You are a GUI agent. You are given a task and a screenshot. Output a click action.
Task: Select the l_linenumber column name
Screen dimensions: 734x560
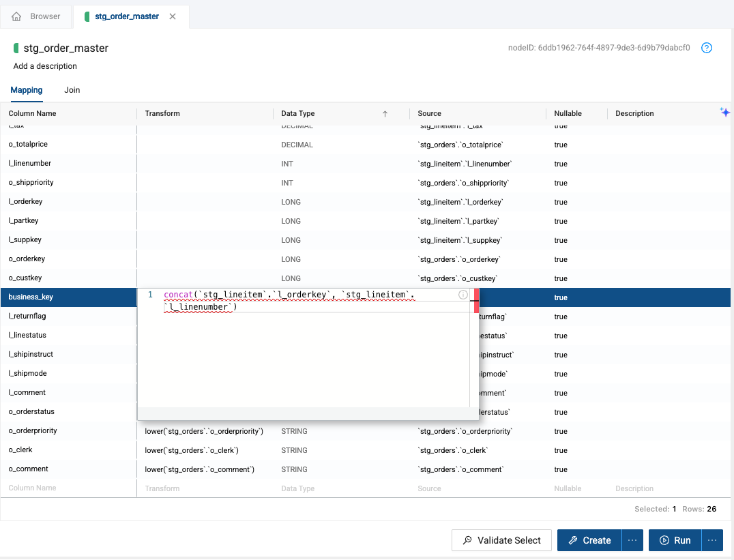[x=30, y=164]
